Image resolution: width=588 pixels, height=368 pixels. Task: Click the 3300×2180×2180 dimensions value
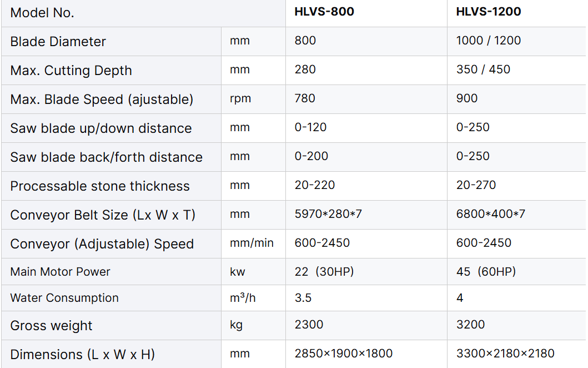click(x=505, y=354)
